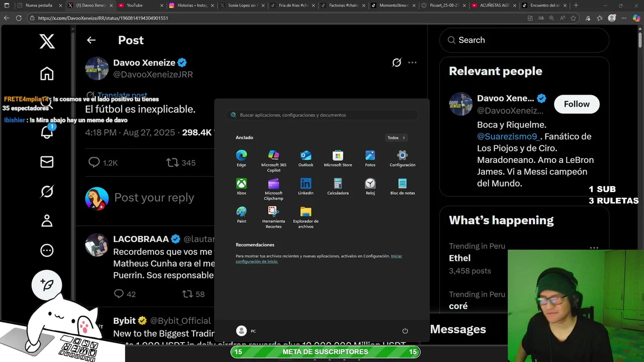Click reply icon with 42 on LACOBRAAA comment
The width and height of the screenshot is (644, 362).
pyautogui.click(x=119, y=294)
